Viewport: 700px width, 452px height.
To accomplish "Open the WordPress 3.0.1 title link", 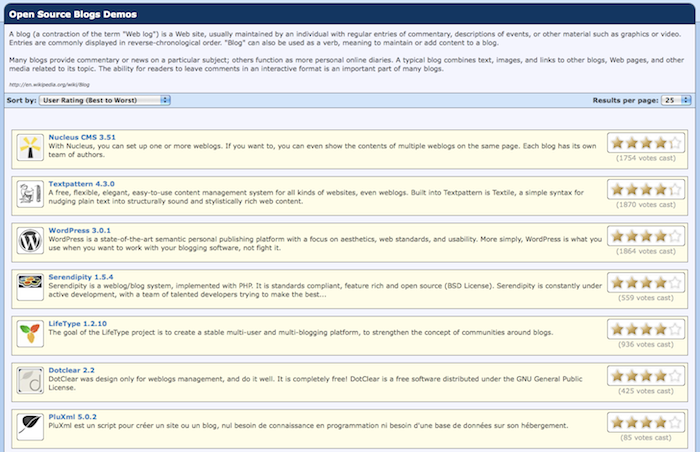I will (82, 230).
